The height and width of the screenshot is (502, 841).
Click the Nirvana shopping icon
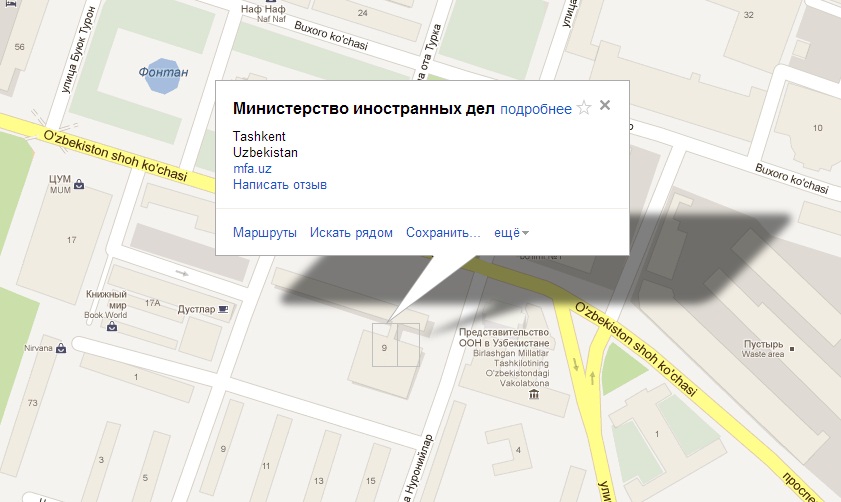61,348
